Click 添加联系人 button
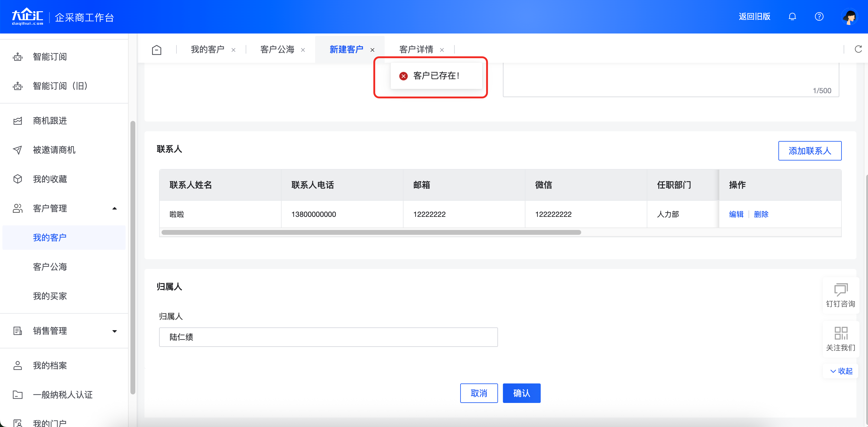 pyautogui.click(x=810, y=150)
